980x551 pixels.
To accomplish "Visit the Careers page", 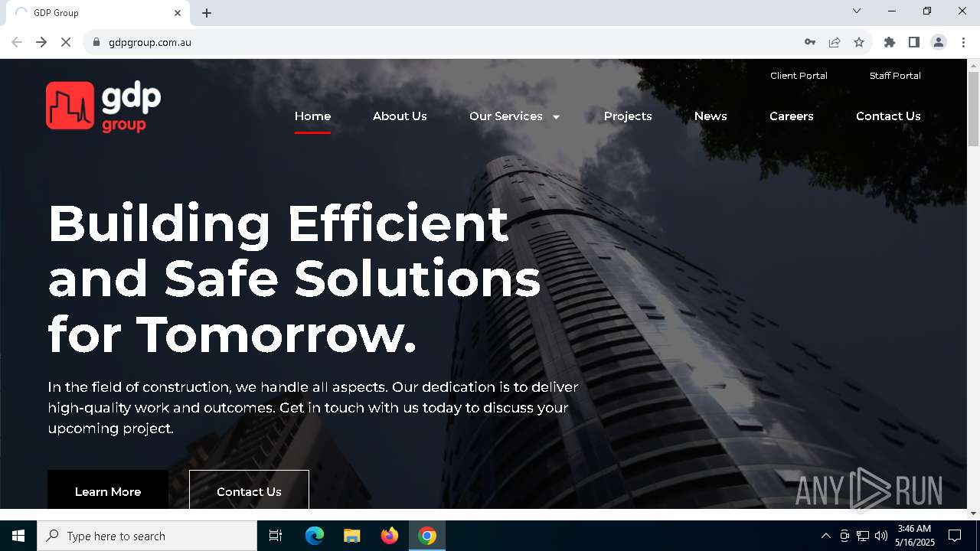I will tap(792, 116).
